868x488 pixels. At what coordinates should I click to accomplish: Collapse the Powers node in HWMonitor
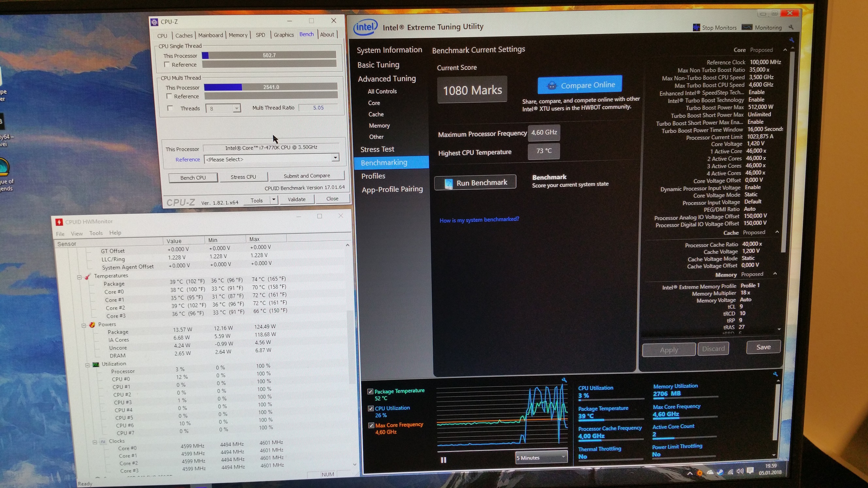(x=84, y=326)
